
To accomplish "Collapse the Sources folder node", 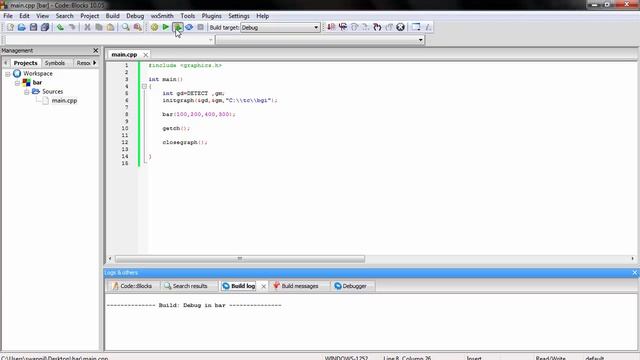I will 27,92.
